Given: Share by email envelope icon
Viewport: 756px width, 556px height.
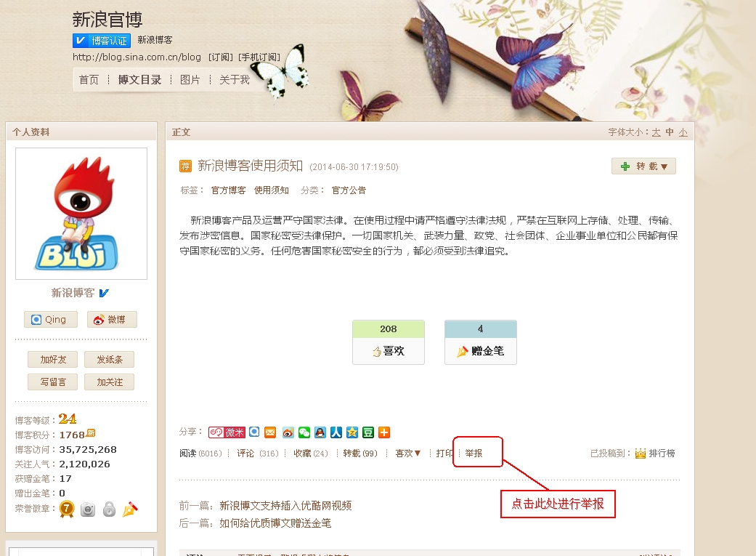Looking at the screenshot, I should tap(270, 432).
